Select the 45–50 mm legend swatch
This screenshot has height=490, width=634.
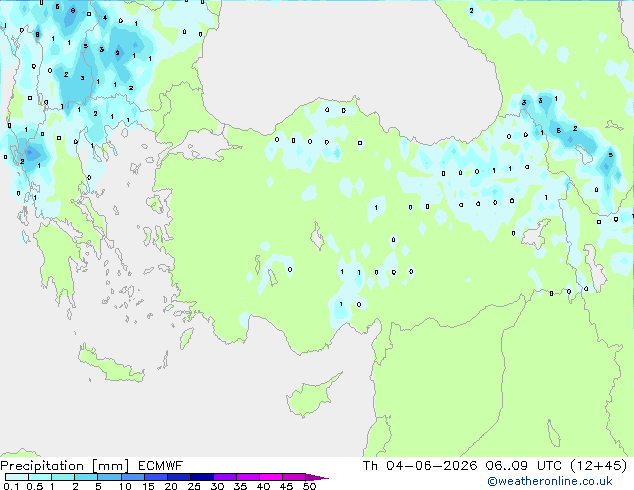click(294, 477)
